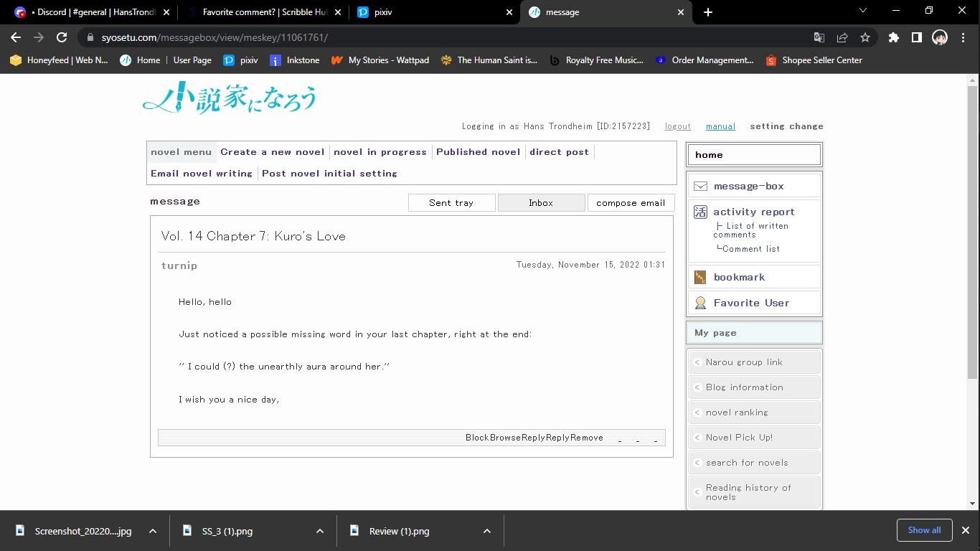
Task: Click the page vertical scrollbar
Action: (973, 230)
